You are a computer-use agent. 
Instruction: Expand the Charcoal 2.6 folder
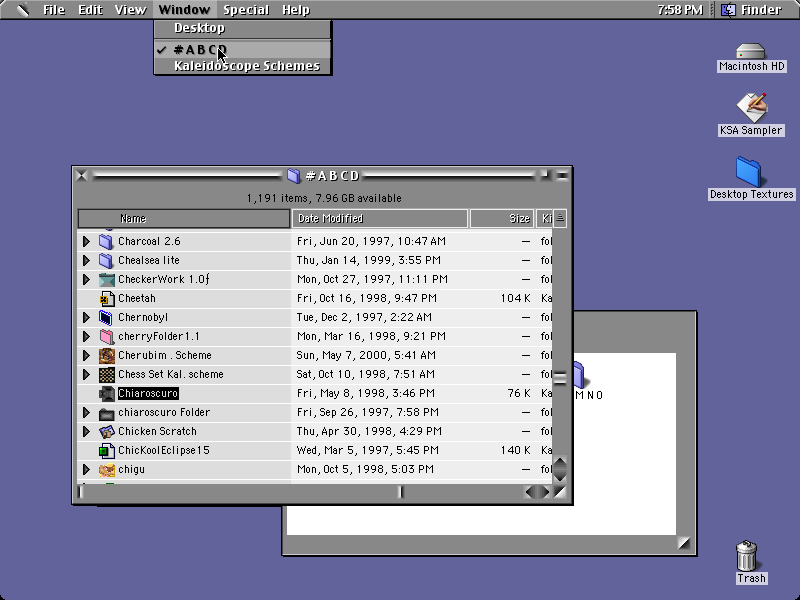[86, 241]
